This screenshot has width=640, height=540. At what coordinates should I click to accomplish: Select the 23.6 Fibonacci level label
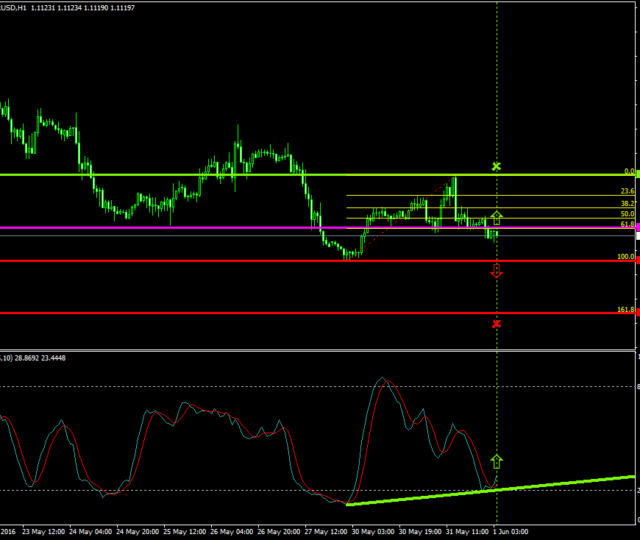[627, 191]
